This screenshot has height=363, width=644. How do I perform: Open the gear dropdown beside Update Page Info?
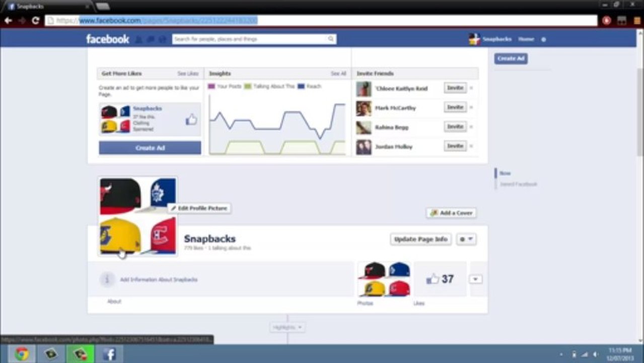466,239
